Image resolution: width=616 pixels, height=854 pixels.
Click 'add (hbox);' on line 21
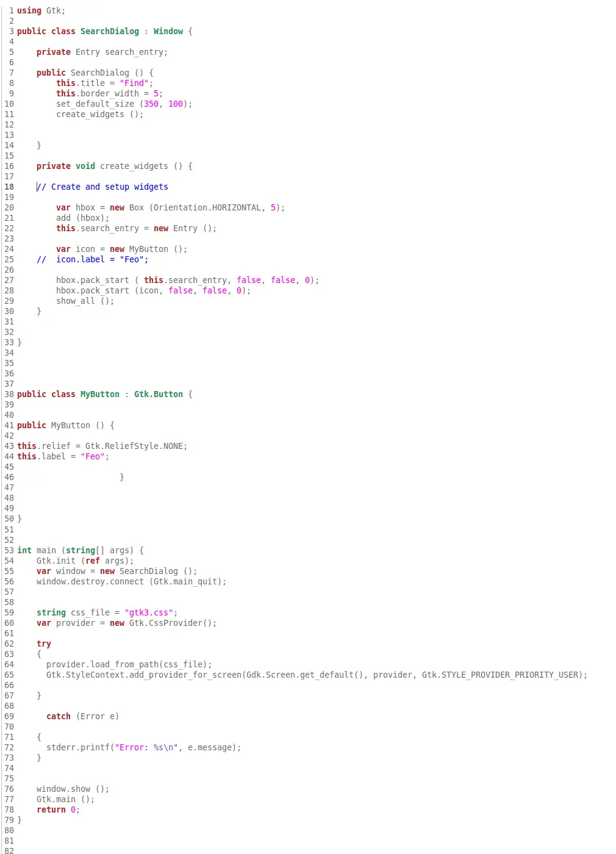(x=83, y=218)
